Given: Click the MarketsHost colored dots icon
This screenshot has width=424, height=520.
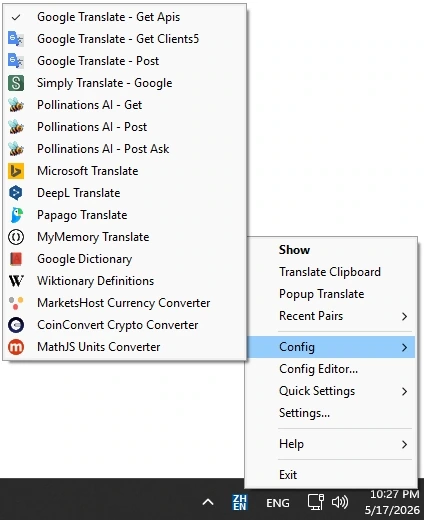Looking at the screenshot, I should click(x=16, y=303).
